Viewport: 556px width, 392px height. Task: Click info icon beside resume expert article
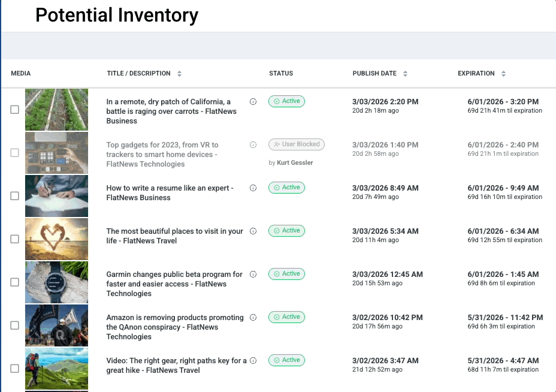tap(253, 188)
